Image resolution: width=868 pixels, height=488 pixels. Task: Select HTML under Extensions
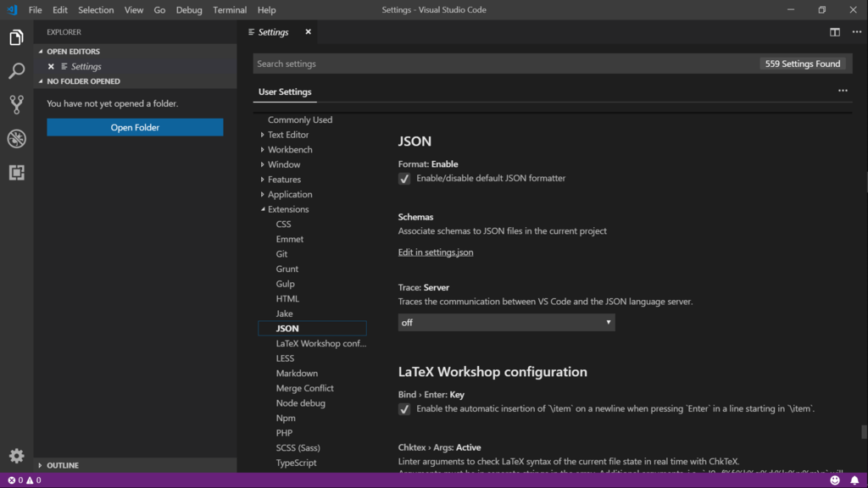click(287, 299)
